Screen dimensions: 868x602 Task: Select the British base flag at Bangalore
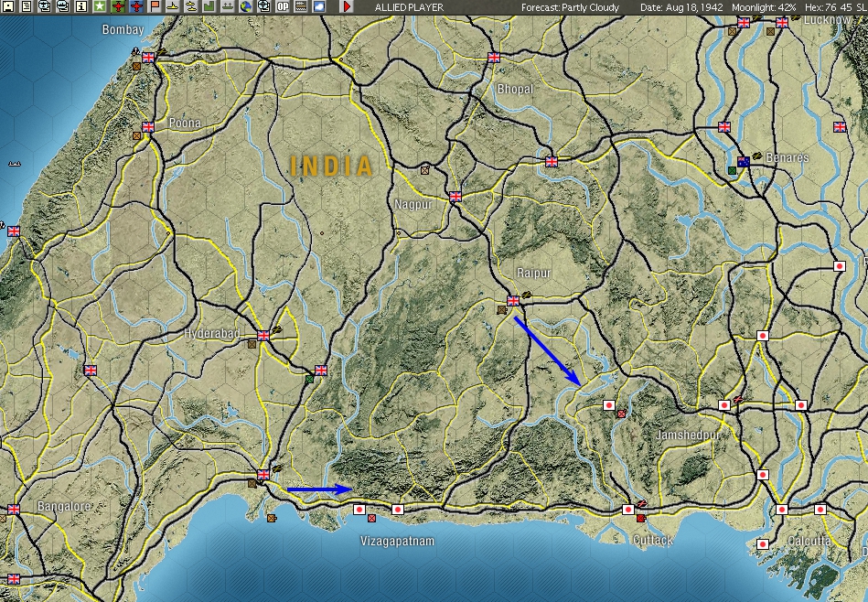tap(14, 509)
